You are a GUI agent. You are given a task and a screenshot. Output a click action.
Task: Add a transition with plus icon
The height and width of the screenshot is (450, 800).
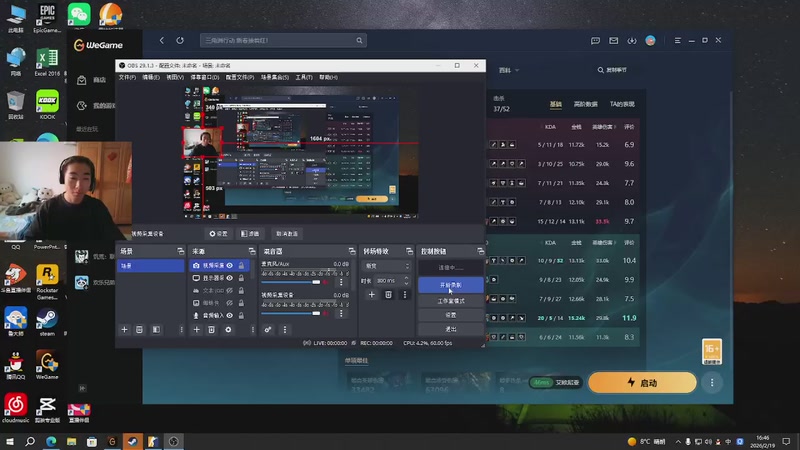371,294
